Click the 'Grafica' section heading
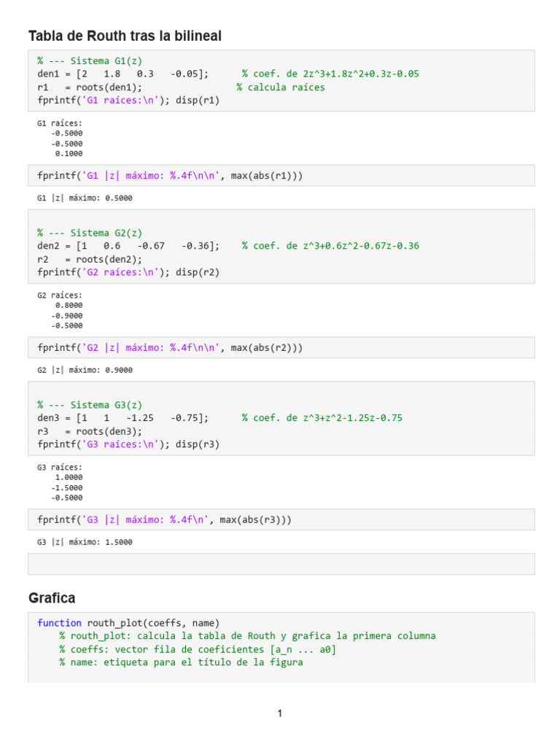This screenshot has width=560, height=747. click(x=52, y=598)
